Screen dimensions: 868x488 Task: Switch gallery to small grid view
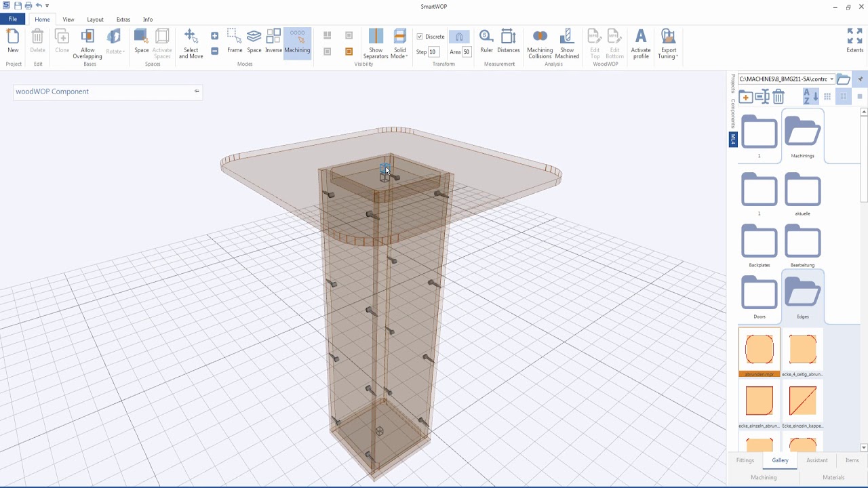coord(827,97)
